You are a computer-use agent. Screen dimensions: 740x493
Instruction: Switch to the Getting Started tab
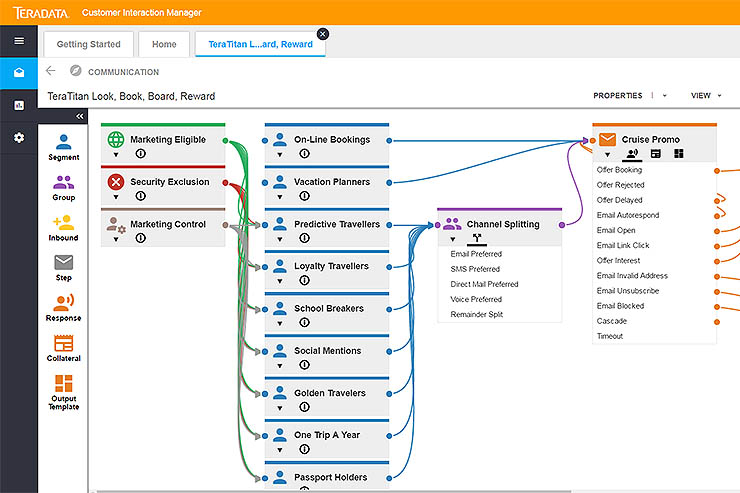point(88,44)
